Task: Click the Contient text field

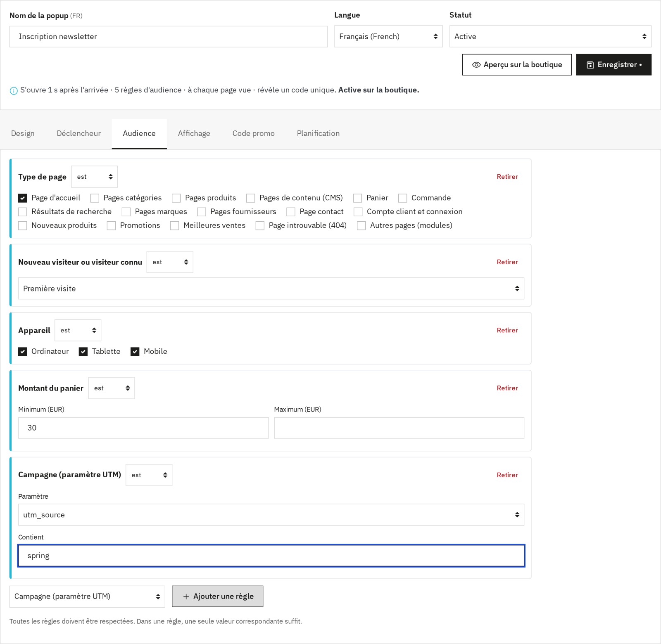Action: tap(271, 556)
